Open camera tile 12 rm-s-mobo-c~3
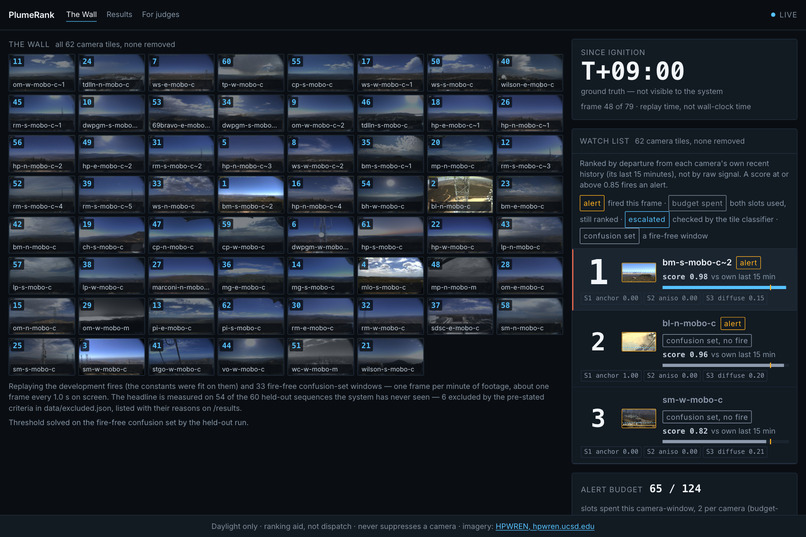This screenshot has height=537, width=806. coord(530,154)
